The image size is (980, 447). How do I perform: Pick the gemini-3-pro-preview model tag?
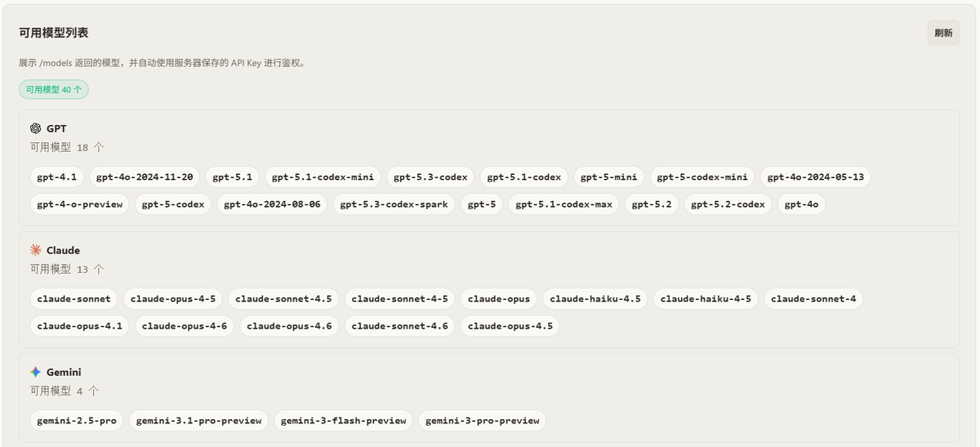tap(483, 420)
